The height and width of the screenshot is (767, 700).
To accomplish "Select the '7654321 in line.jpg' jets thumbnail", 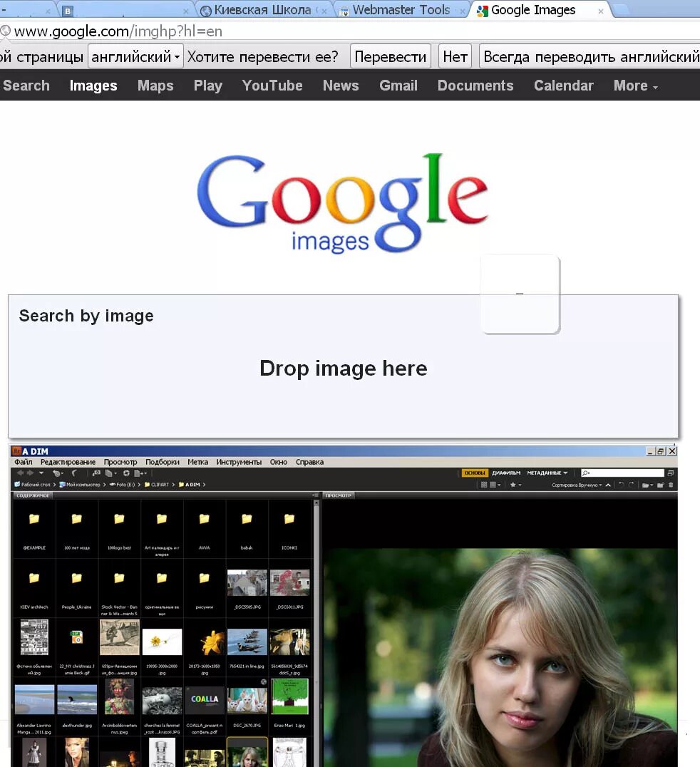I will pos(247,642).
